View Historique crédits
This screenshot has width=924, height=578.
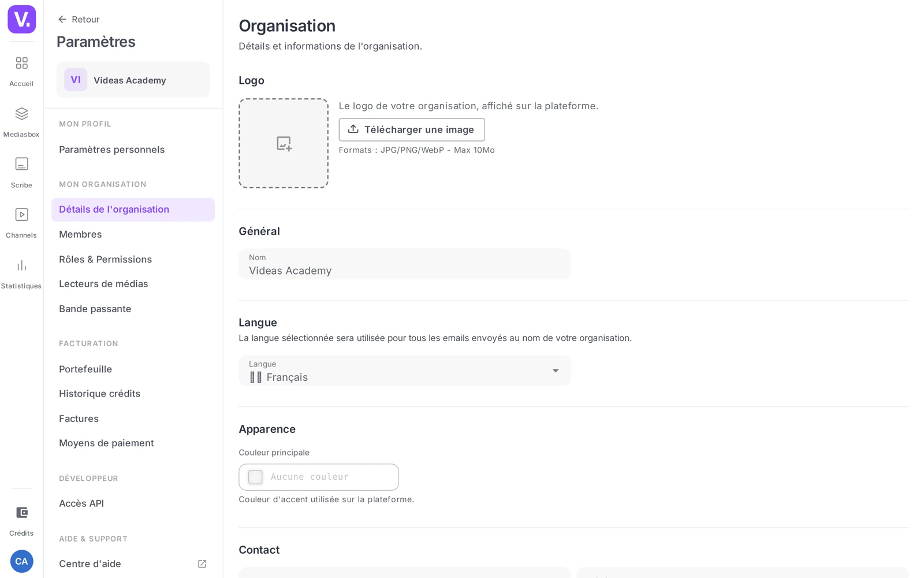(133, 394)
